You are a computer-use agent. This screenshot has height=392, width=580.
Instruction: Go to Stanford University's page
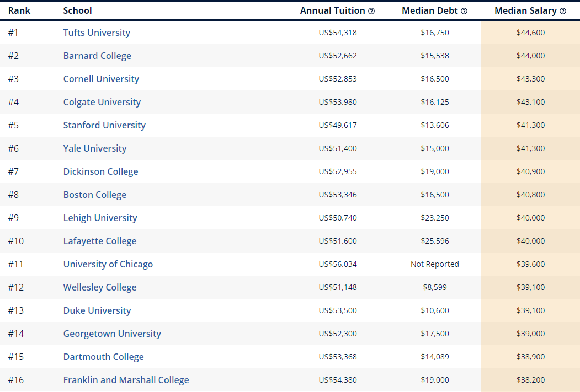pos(104,125)
